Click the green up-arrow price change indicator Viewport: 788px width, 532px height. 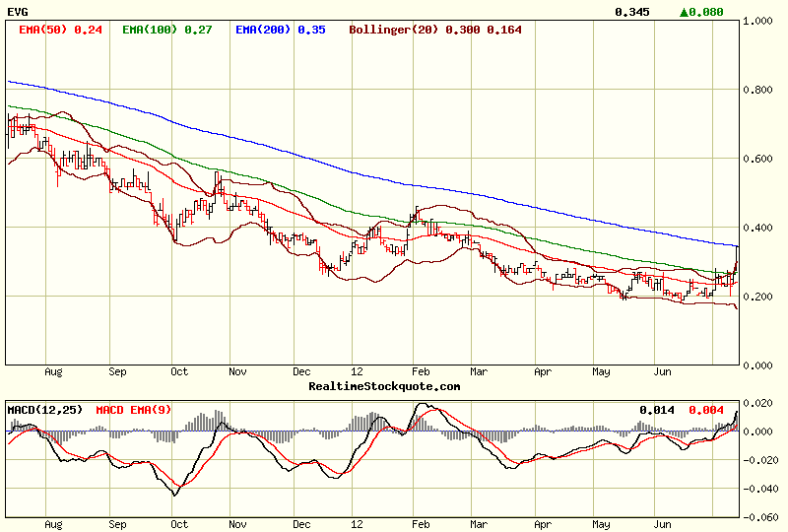point(686,12)
